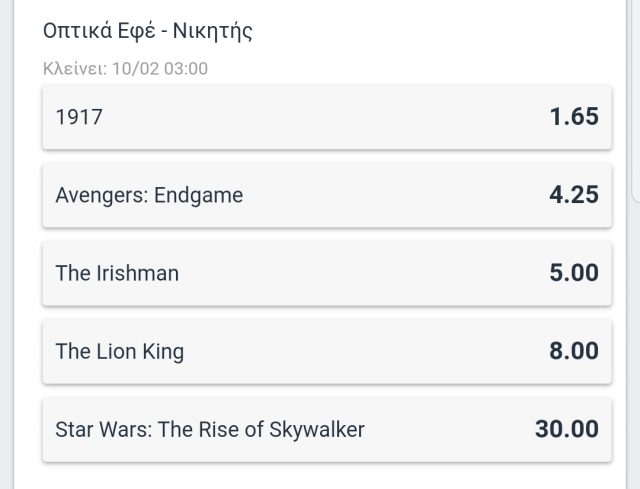Viewport: 640px width, 489px height.
Task: Click the 1917 film title text
Action: (79, 117)
